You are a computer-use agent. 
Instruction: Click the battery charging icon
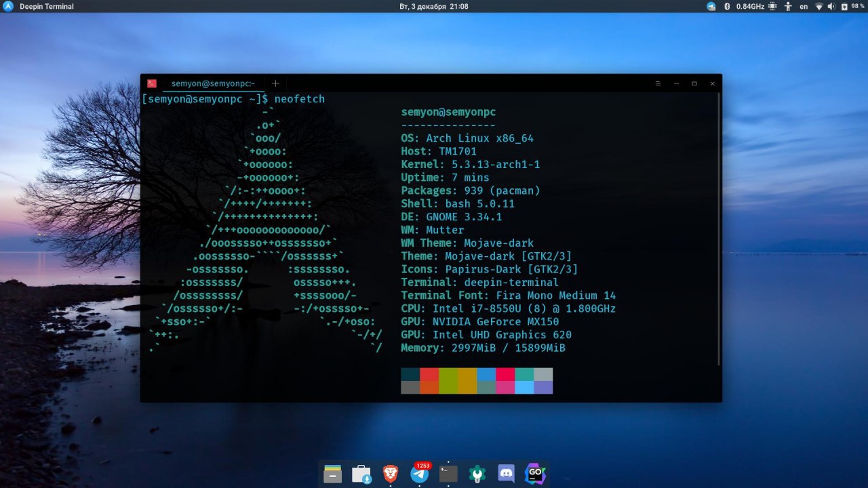coord(844,6)
